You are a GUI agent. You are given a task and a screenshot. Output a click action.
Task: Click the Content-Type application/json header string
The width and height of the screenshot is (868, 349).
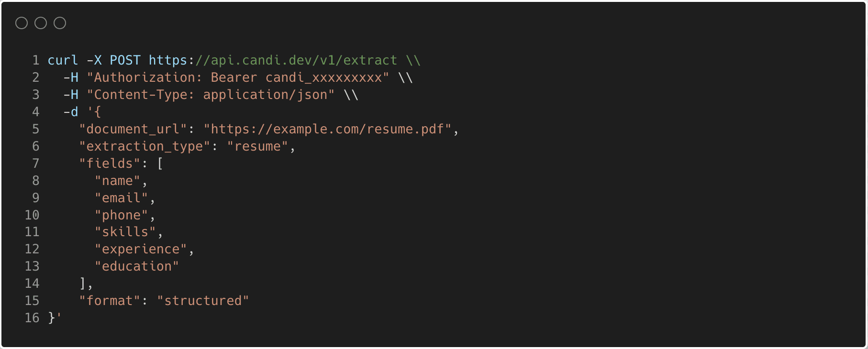point(211,95)
